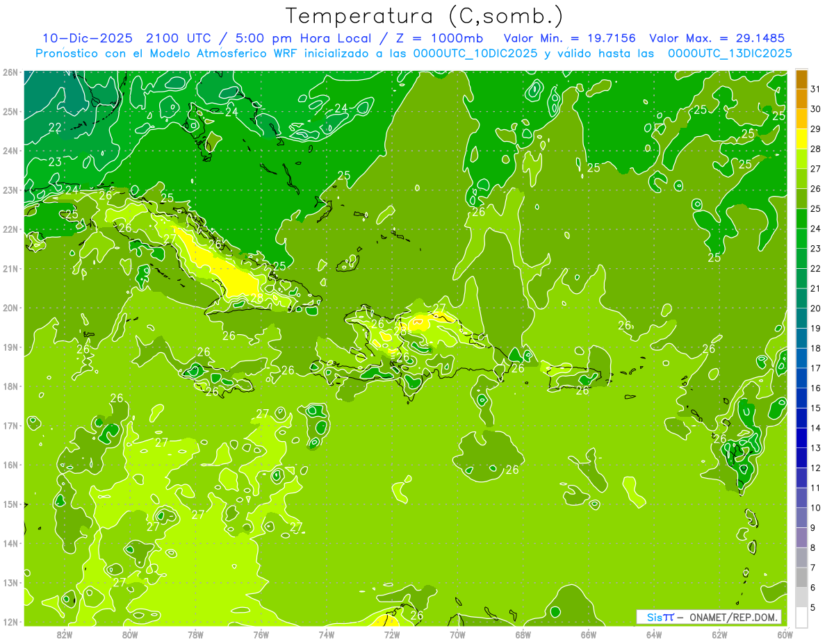Click the 70W longitude axis label
This screenshot has width=834, height=644.
click(457, 634)
